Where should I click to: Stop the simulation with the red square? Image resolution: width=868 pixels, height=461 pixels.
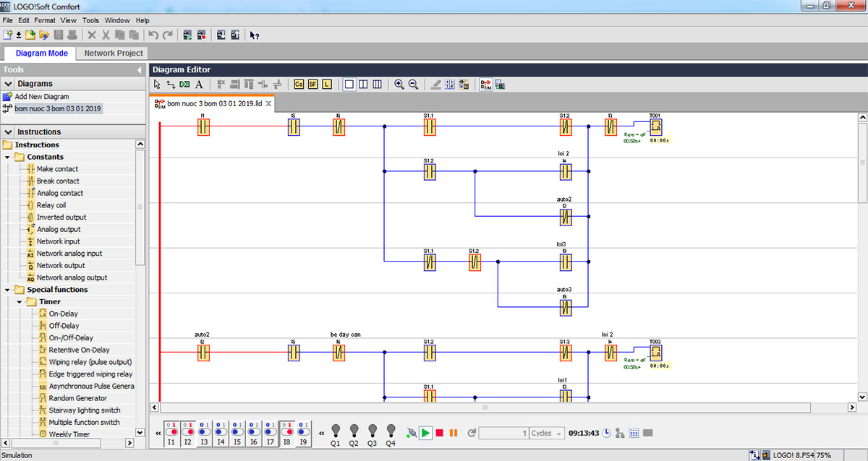tap(439, 433)
